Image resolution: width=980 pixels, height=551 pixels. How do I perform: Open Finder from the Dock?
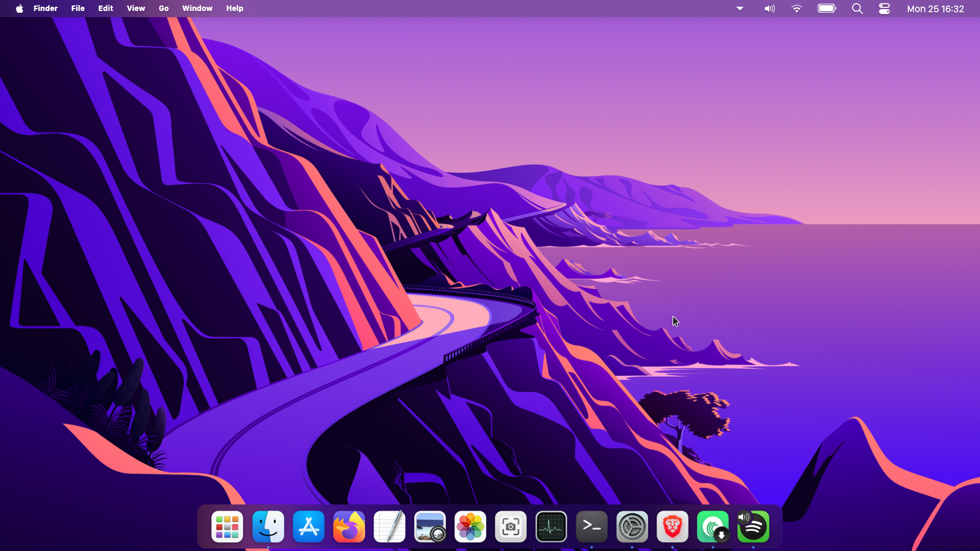click(x=268, y=527)
